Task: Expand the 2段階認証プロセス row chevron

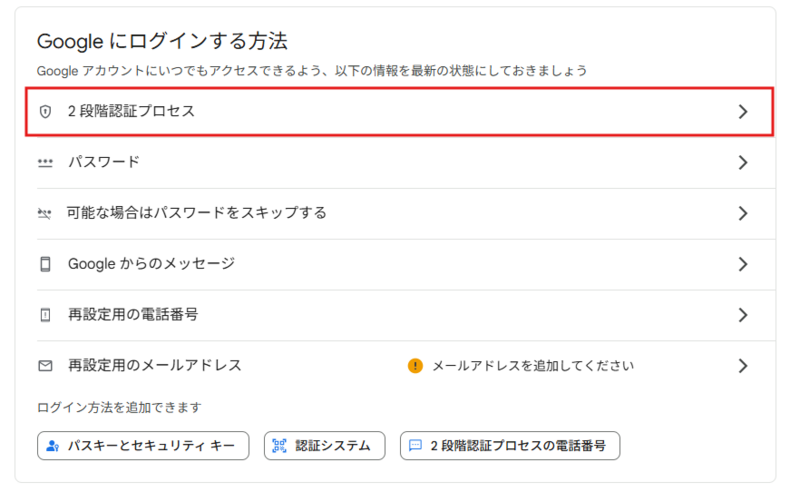Action: click(x=743, y=111)
